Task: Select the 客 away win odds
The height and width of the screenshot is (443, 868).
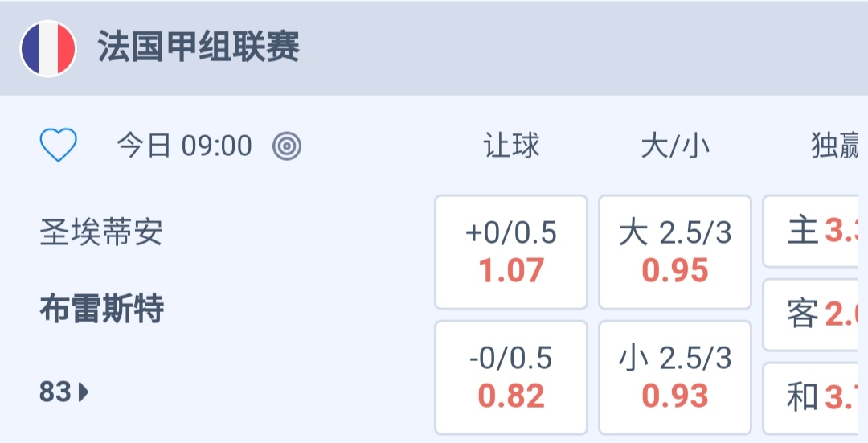Action: click(817, 315)
